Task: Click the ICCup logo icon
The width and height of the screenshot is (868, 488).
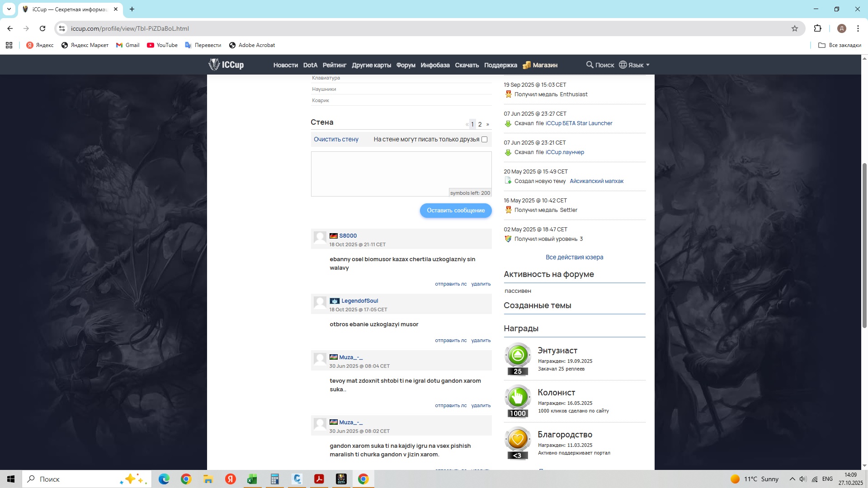Action: coord(214,65)
